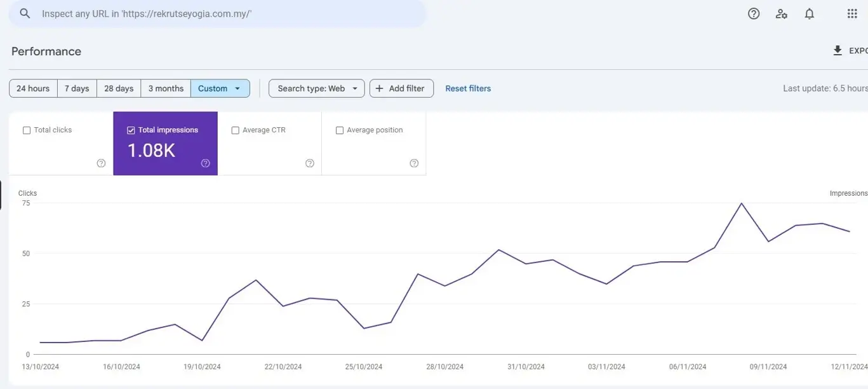
Task: Open the notifications bell
Action: tap(809, 13)
